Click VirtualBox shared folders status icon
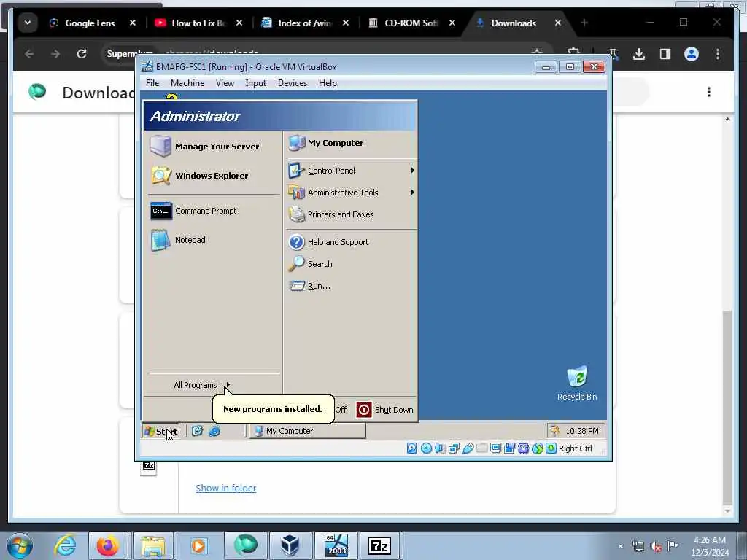Viewport: 747px width, 560px height. [x=481, y=448]
